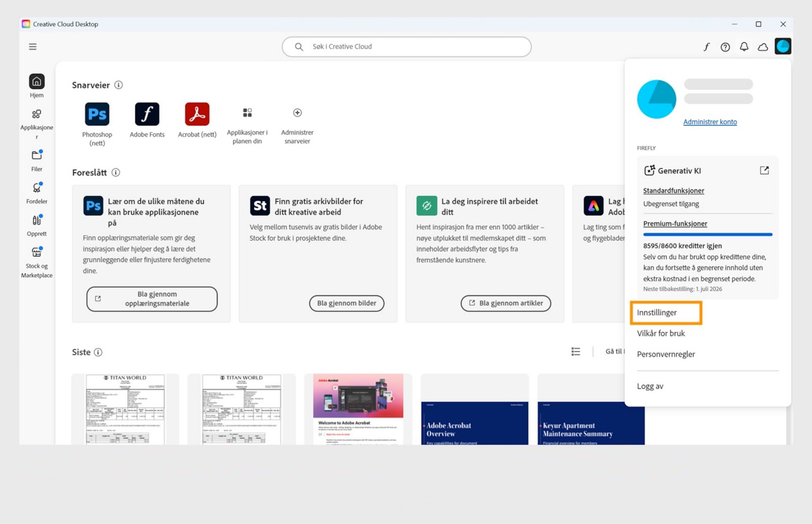Click the credits progress bar
This screenshot has width=812, height=524.
(x=708, y=234)
